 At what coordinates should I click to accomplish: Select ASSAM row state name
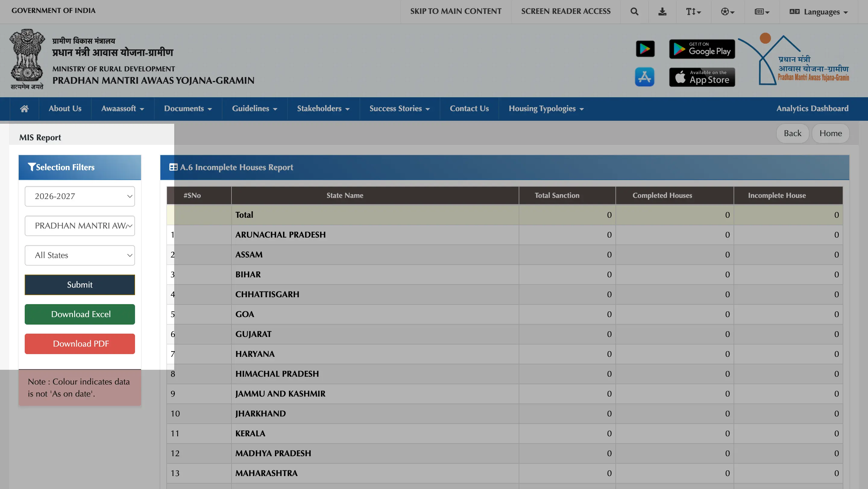tap(249, 255)
